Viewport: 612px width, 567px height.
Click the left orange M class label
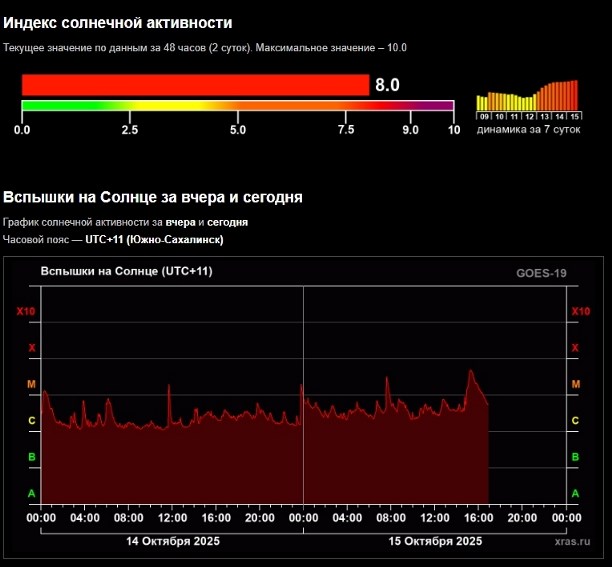click(31, 384)
